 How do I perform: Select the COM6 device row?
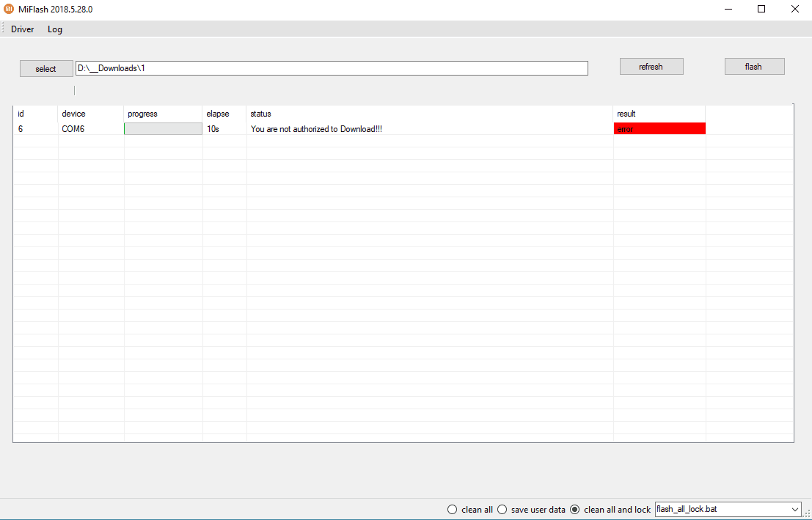pyautogui.click(x=403, y=129)
